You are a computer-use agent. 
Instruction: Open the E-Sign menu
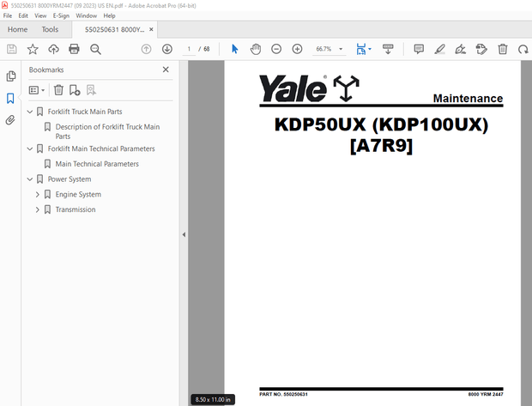coord(61,15)
